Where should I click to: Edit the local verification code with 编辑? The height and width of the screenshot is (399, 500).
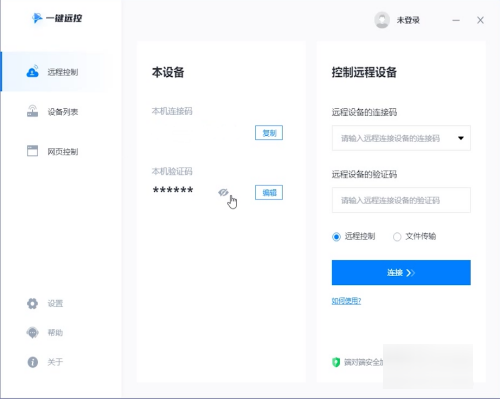pos(269,192)
